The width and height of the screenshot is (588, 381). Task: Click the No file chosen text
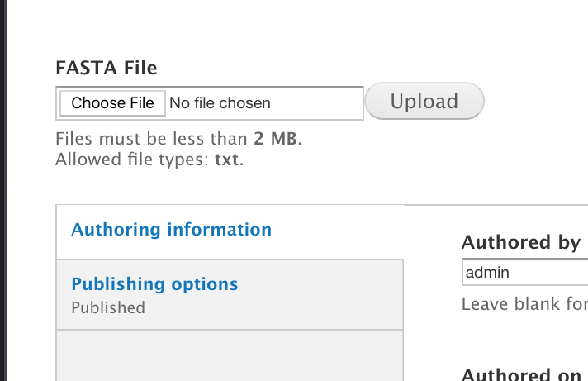pos(220,103)
